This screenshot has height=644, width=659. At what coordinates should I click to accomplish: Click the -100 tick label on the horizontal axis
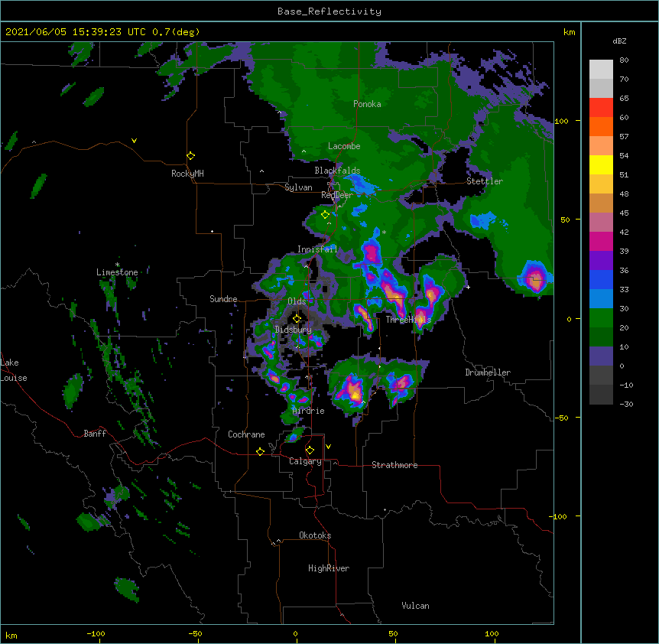(96, 634)
